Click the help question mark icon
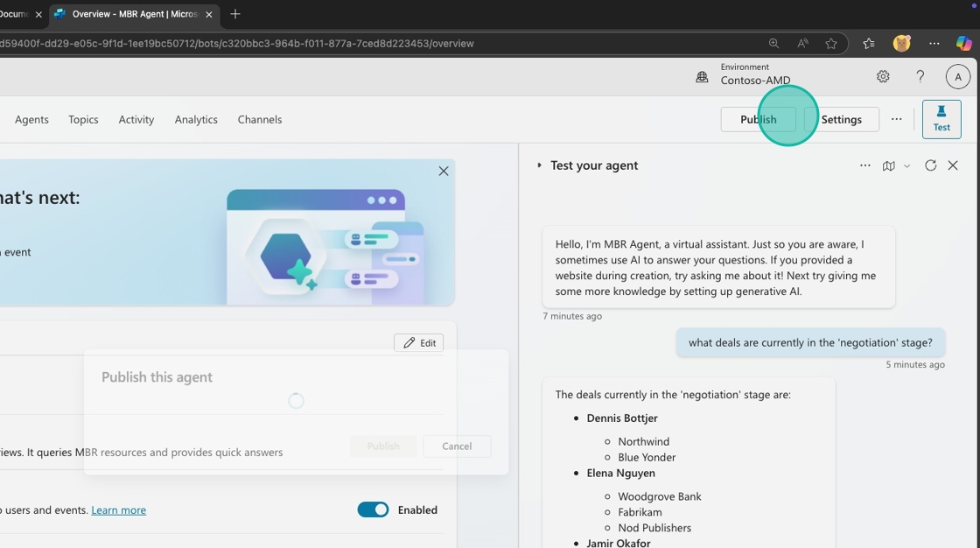This screenshot has width=980, height=548. (x=920, y=77)
